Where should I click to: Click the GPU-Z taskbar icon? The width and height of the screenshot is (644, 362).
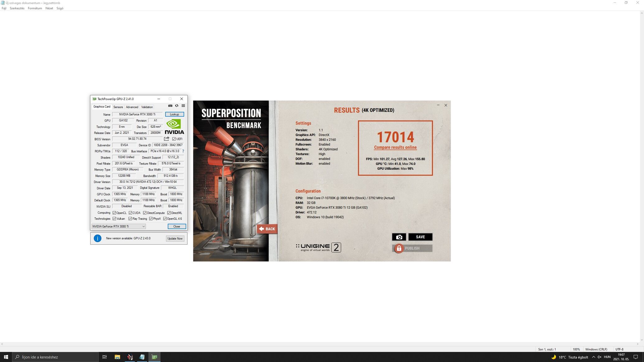[x=155, y=357]
